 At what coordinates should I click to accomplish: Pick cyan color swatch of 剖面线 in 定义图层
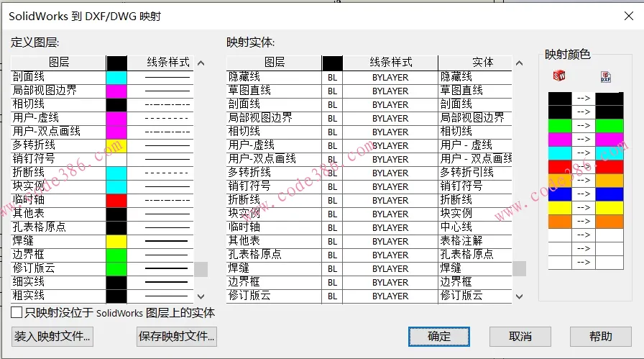[116, 77]
